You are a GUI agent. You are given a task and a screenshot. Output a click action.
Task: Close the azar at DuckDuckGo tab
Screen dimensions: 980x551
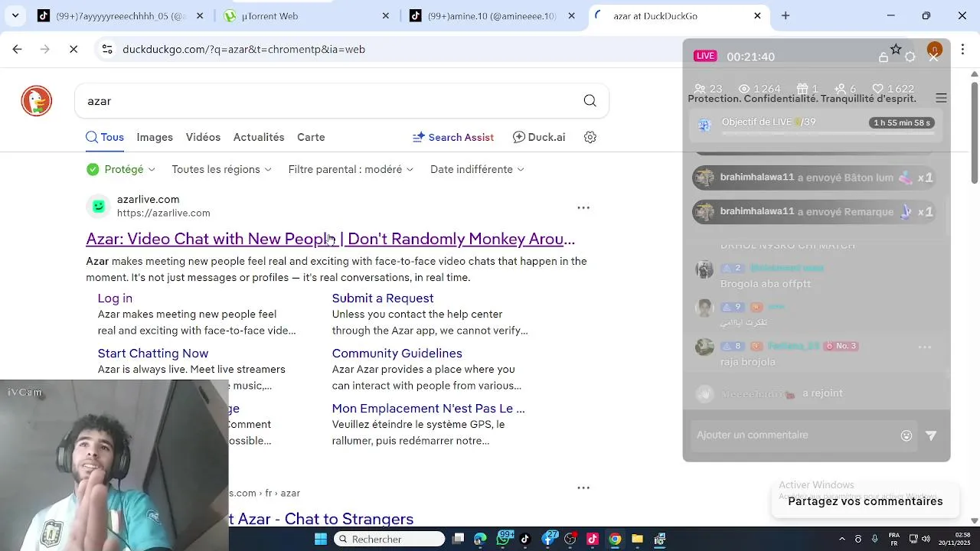click(757, 15)
